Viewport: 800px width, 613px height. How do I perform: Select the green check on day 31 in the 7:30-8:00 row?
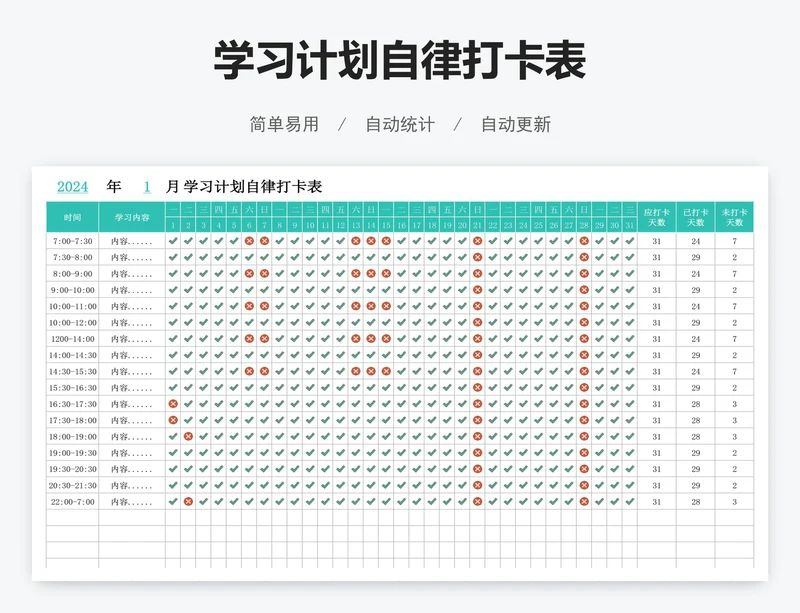click(x=630, y=257)
